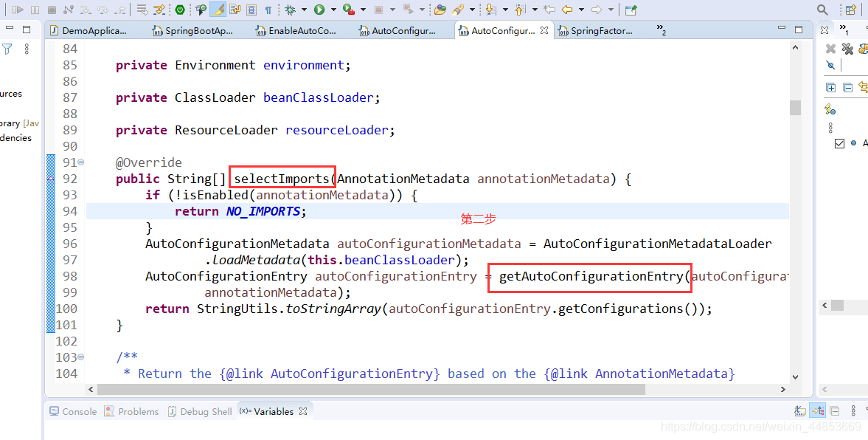Open the Search flashlight dropdown arrow
The height and width of the screenshot is (440, 868).
472,10
